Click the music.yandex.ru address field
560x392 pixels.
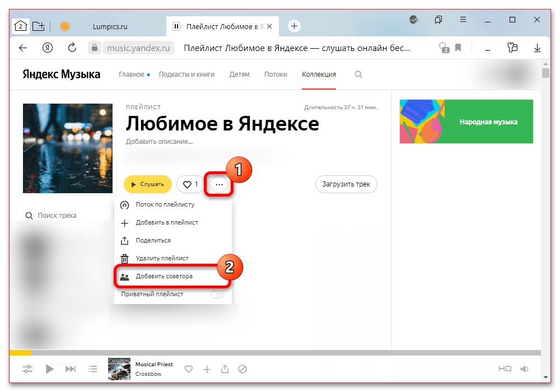[x=138, y=48]
